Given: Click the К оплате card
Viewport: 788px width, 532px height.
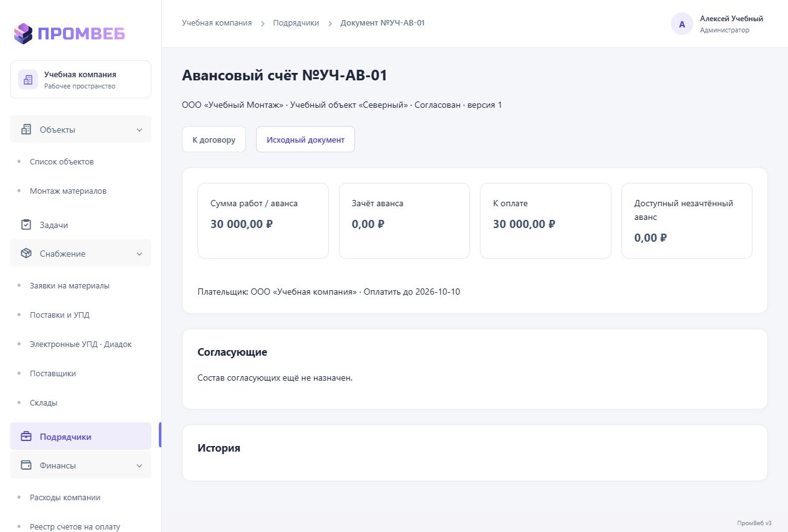Looking at the screenshot, I should coord(546,221).
